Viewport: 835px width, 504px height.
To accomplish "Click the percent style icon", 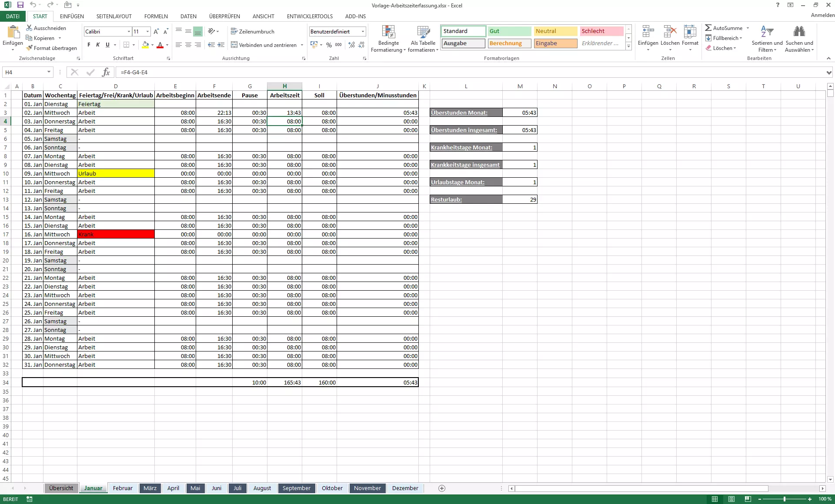I will (329, 45).
